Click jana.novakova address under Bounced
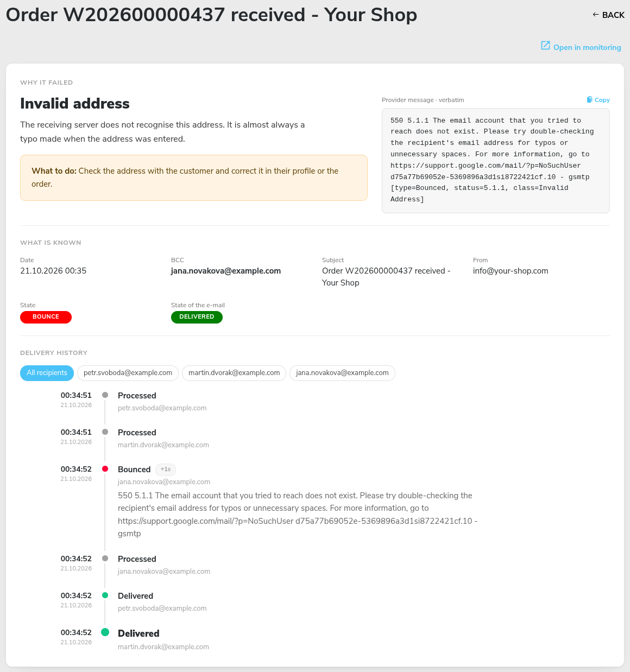This screenshot has height=672, width=630. coord(164,482)
